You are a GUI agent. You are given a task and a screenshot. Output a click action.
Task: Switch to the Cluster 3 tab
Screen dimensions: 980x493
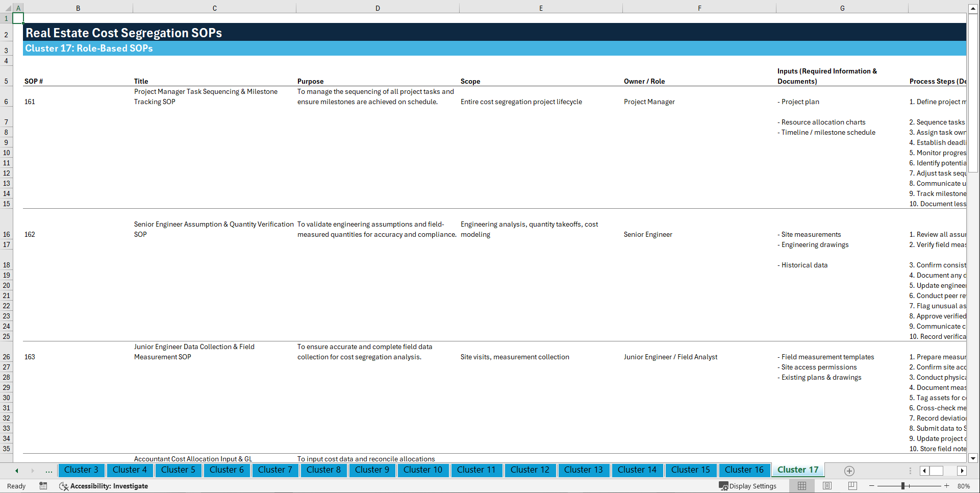pos(81,470)
